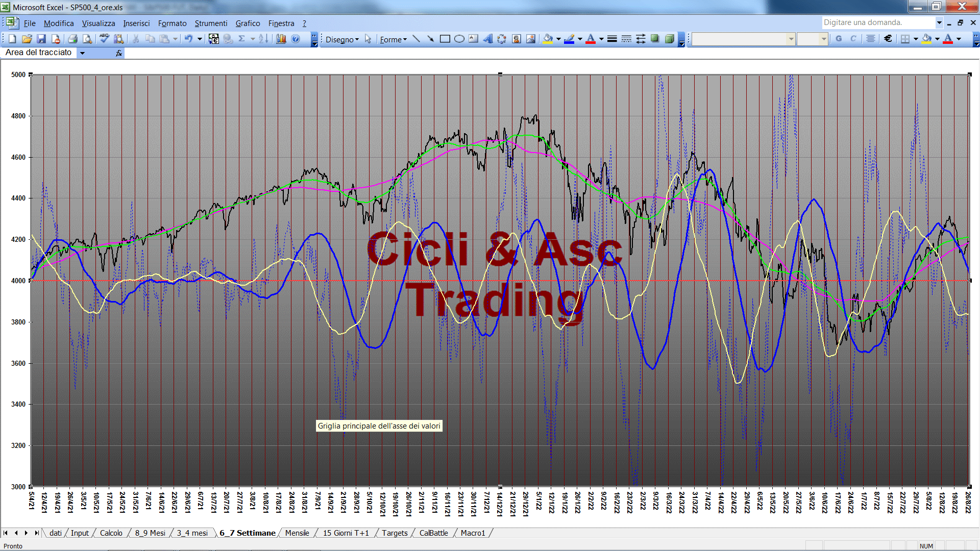
Task: Expand the Borders dropdown arrow
Action: click(916, 39)
